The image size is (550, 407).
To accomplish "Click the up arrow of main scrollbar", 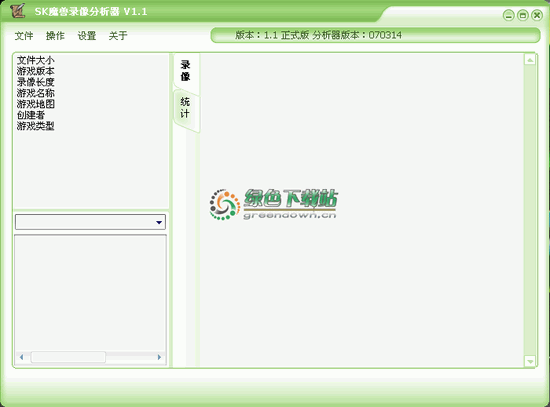I will (x=530, y=60).
